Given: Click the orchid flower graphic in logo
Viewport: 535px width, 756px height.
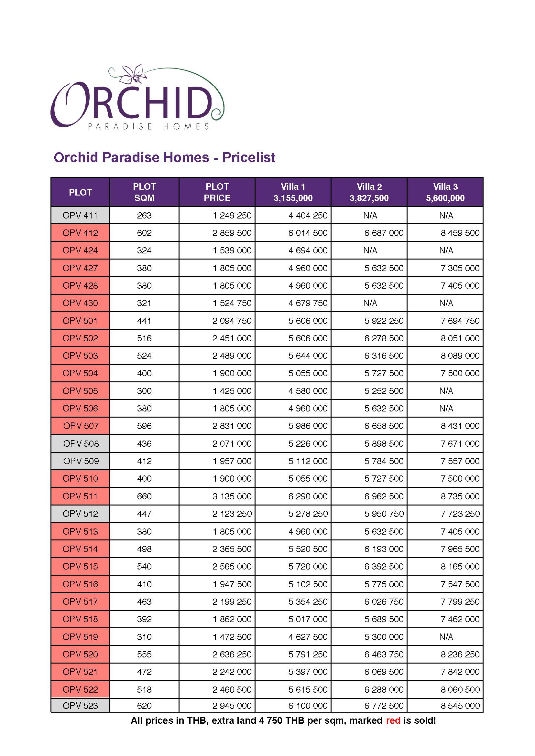Looking at the screenshot, I should [133, 74].
